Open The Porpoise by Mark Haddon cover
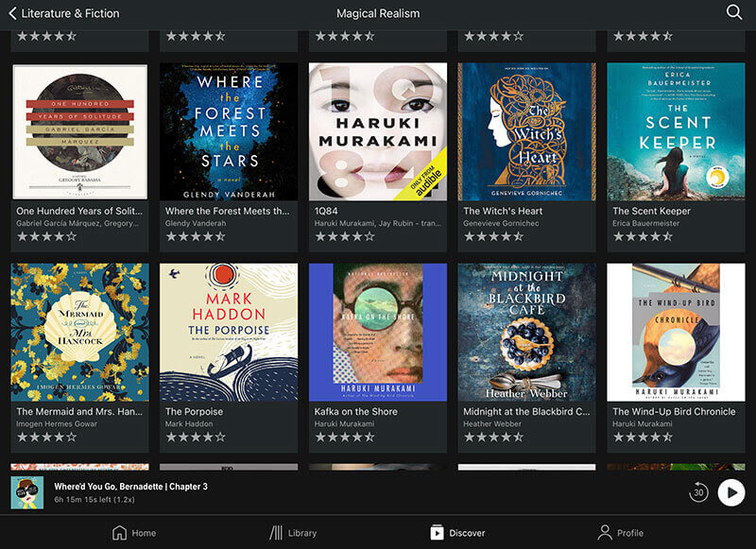This screenshot has height=549, width=756. [229, 332]
